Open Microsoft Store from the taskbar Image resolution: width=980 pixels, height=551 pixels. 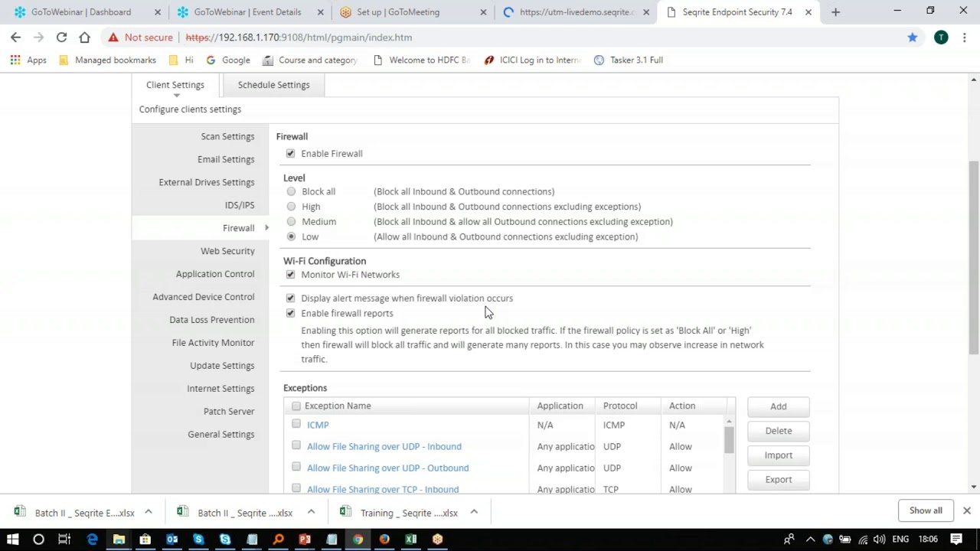coord(145,540)
